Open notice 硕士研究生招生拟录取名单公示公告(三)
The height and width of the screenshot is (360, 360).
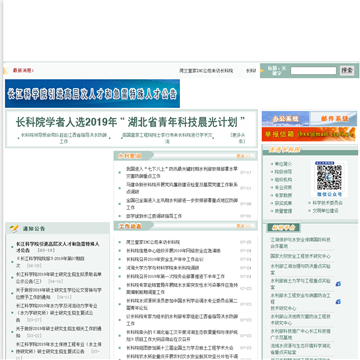59,277
